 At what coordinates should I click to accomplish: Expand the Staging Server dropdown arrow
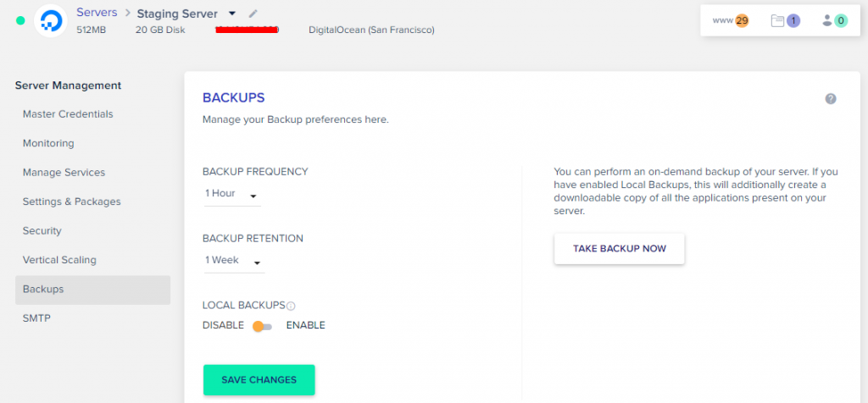(x=232, y=14)
